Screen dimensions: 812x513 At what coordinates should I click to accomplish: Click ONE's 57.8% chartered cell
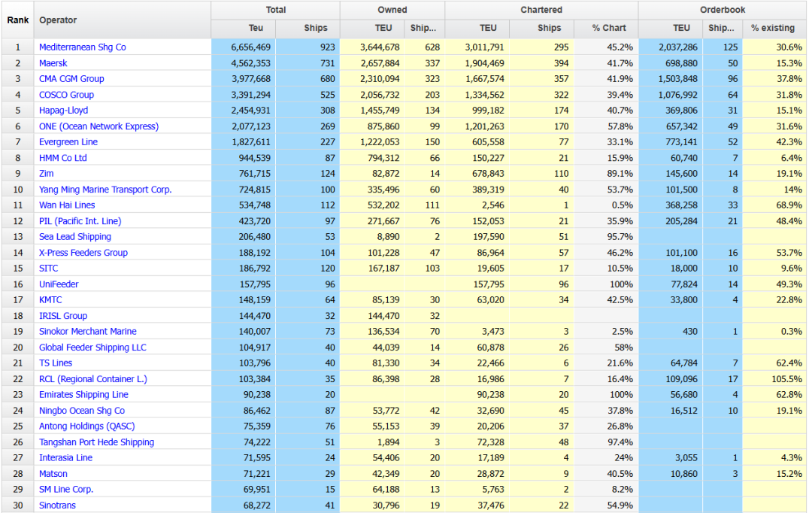[x=606, y=126]
